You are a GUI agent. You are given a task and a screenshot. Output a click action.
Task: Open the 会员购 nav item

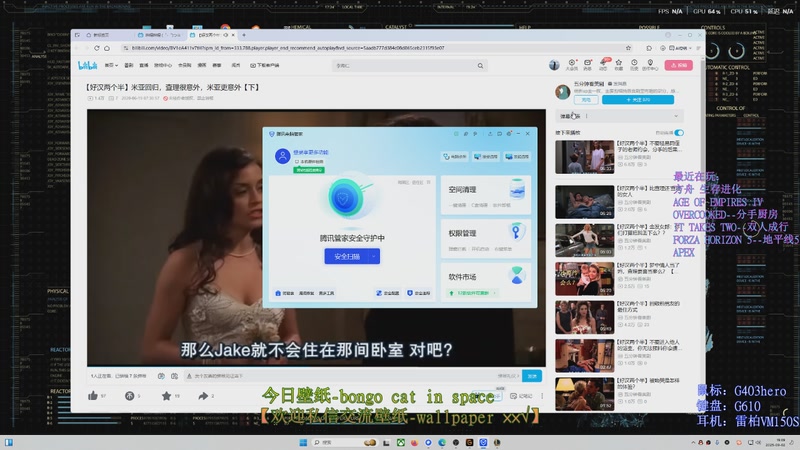coord(185,65)
